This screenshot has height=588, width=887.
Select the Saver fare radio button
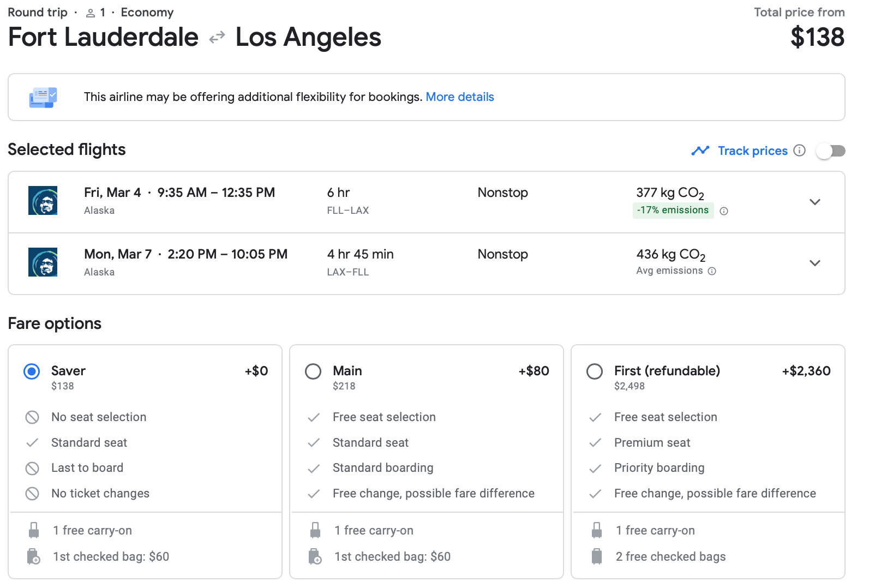pyautogui.click(x=32, y=371)
